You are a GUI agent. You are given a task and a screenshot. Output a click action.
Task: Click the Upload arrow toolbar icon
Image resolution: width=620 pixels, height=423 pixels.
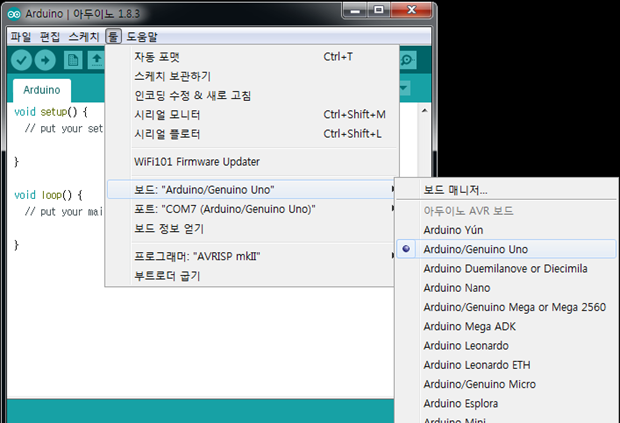[45, 60]
